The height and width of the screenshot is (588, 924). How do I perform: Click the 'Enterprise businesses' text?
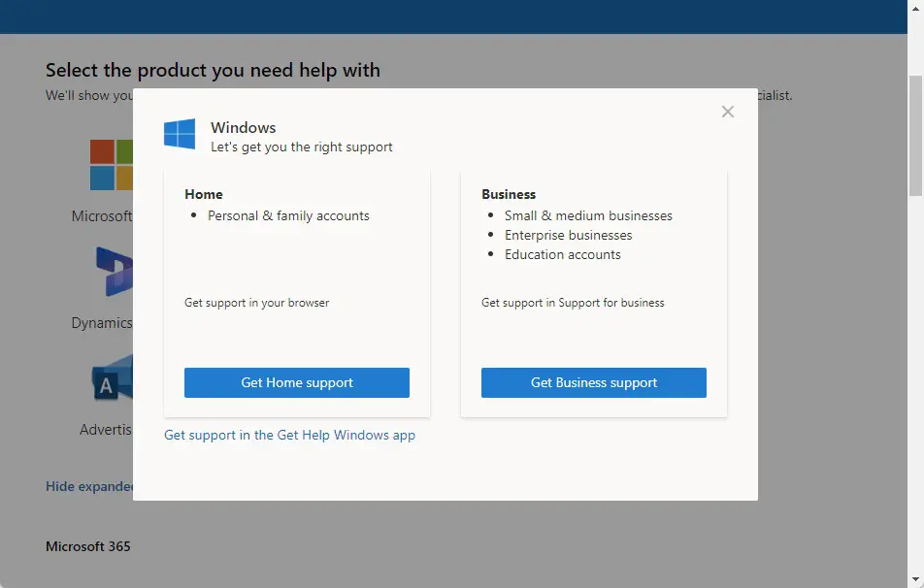click(x=568, y=236)
